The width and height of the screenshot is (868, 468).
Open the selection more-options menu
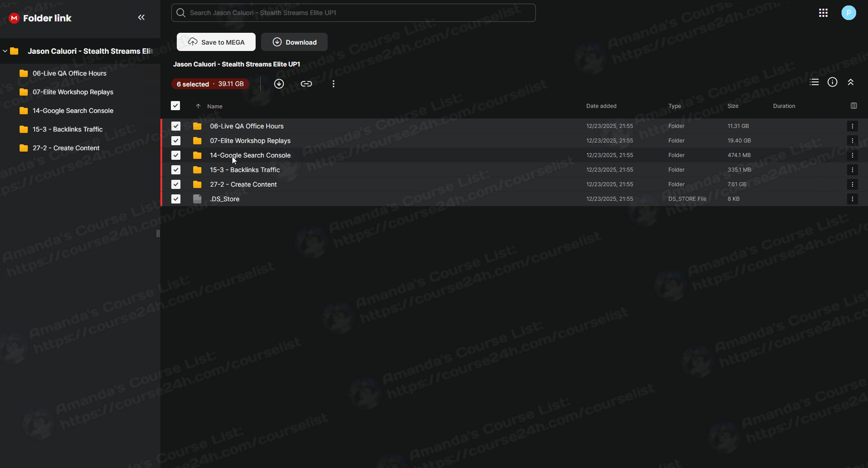(x=334, y=84)
